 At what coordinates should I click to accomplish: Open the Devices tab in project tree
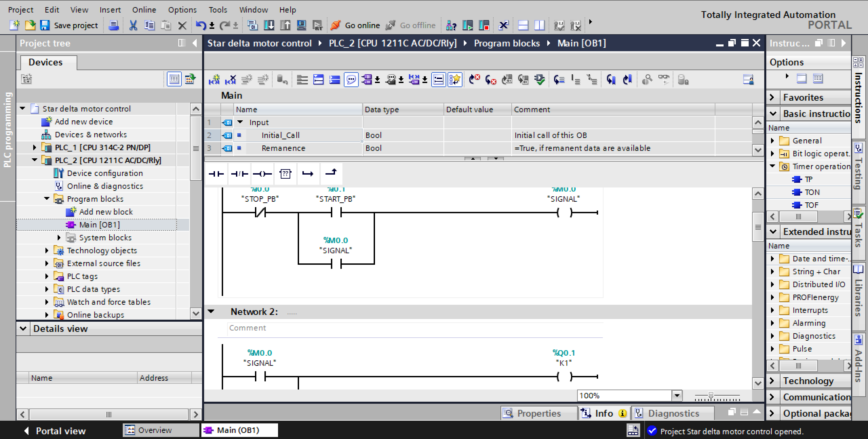click(x=48, y=62)
